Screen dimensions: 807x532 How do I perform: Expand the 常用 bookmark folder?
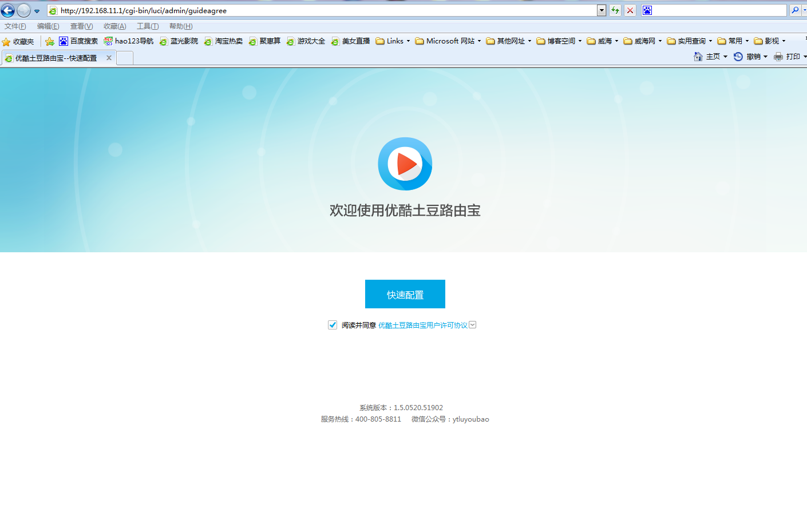[x=733, y=41]
